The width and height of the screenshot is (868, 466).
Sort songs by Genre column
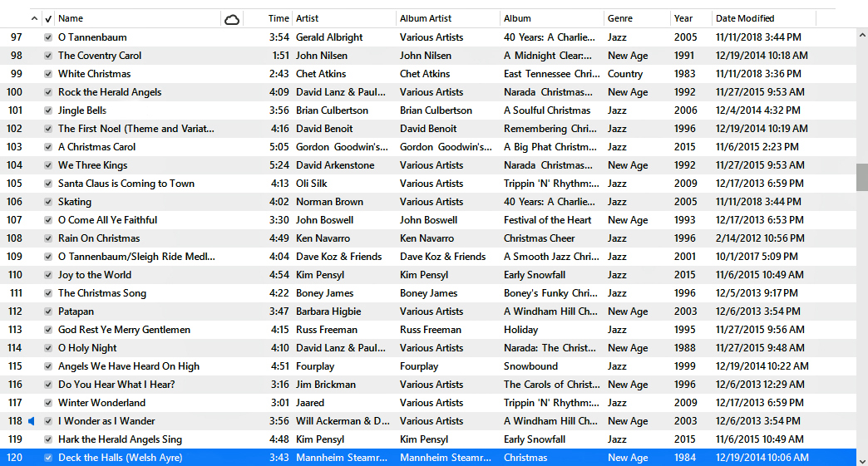point(636,18)
